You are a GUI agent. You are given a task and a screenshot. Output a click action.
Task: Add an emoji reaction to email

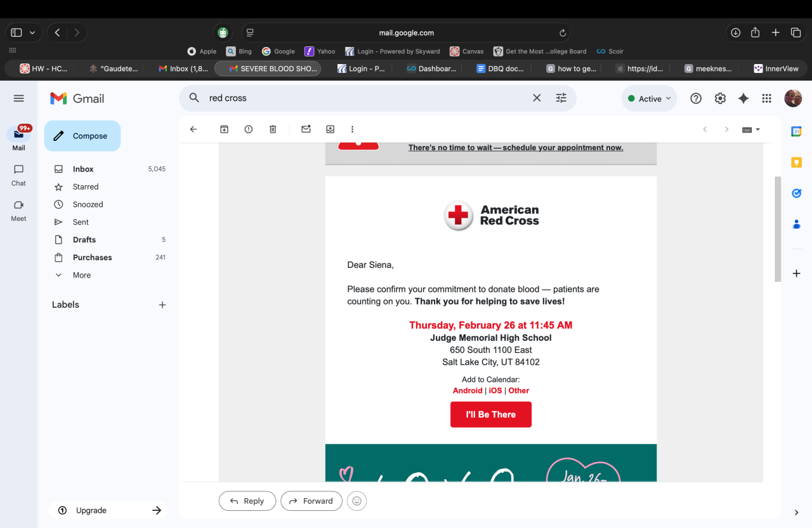[x=357, y=501]
